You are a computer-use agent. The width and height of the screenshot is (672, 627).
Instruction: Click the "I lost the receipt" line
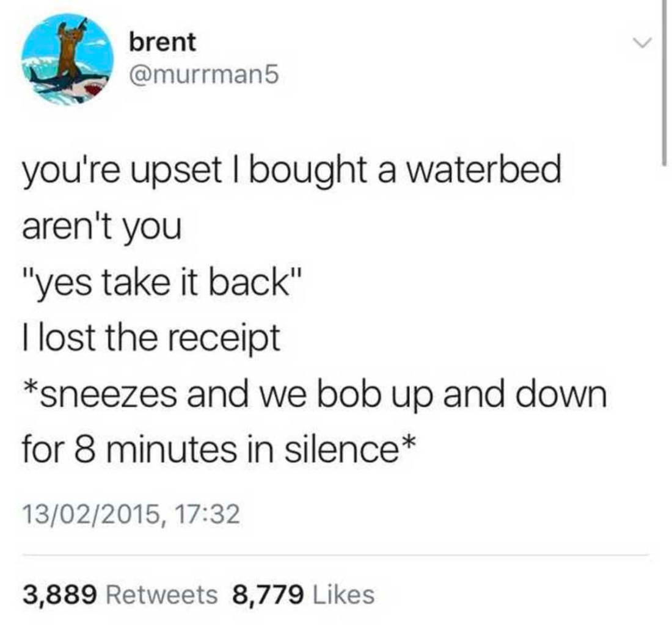point(152,338)
